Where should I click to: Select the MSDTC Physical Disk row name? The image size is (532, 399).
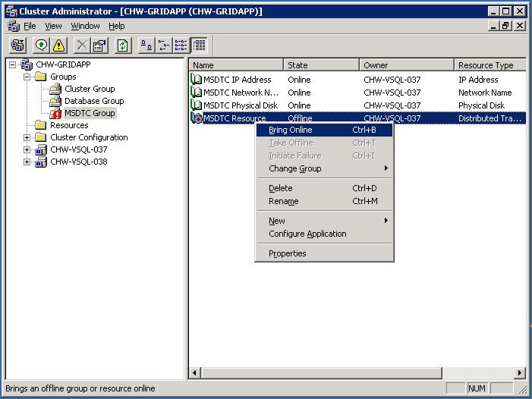[241, 105]
